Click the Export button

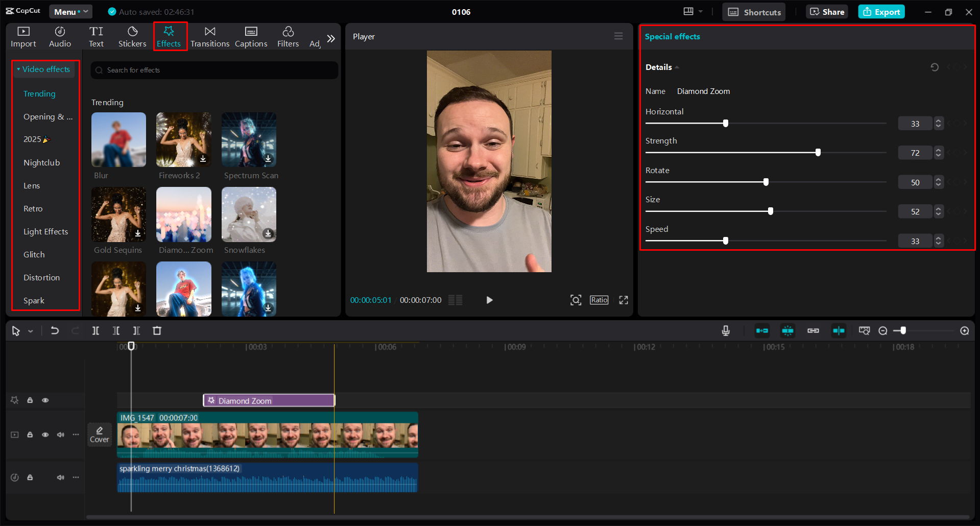(x=880, y=11)
